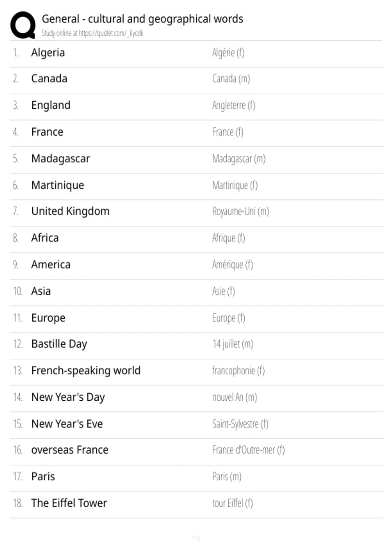Select the term 'New Year's Day'
Image resolution: width=392 pixels, height=556 pixels.
68,397
